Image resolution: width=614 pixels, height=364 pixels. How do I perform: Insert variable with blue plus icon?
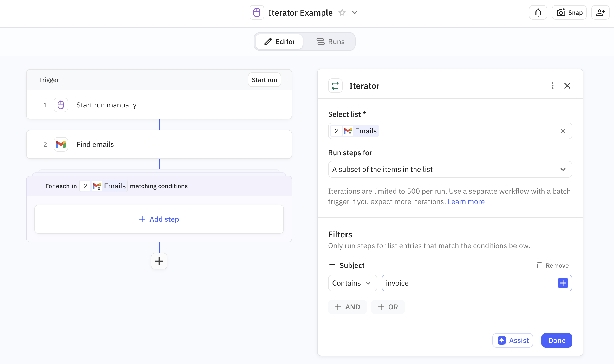tap(563, 283)
